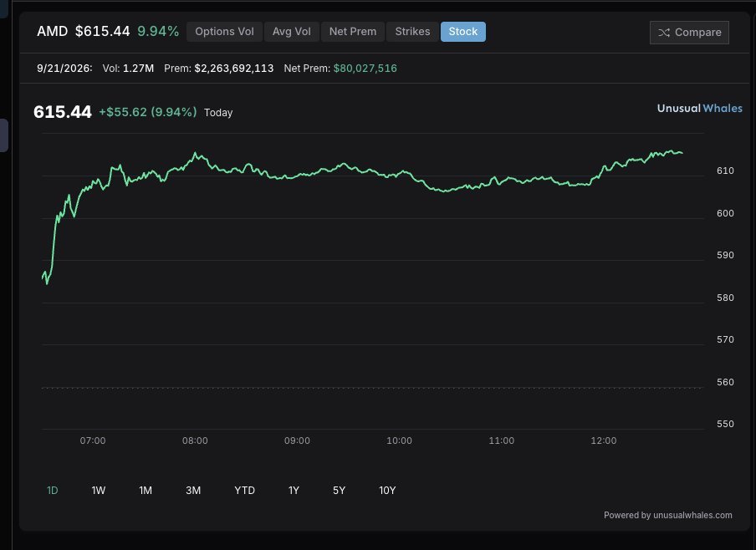Viewport: 756px width, 550px height.
Task: Open the Compare button
Action: pyautogui.click(x=689, y=33)
